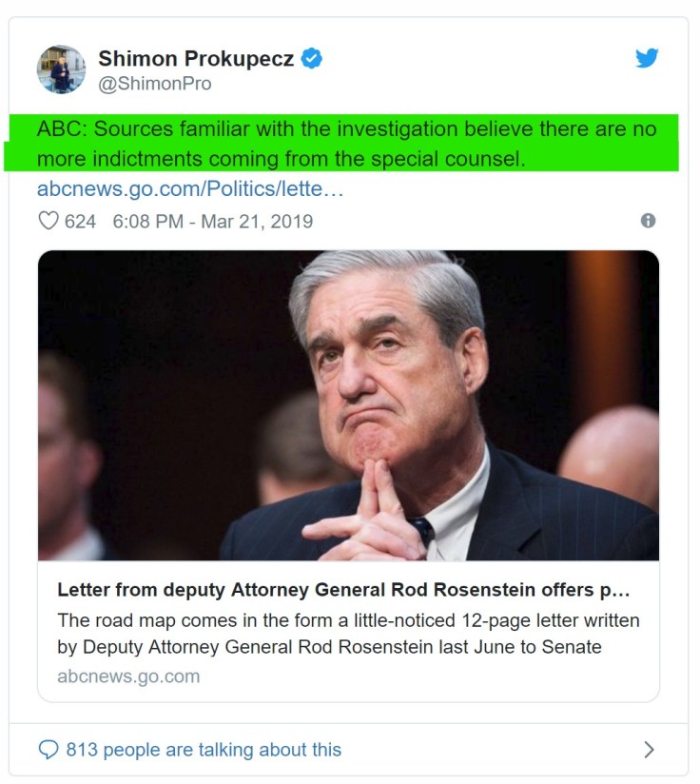View the 813 people talking about this

tap(204, 749)
